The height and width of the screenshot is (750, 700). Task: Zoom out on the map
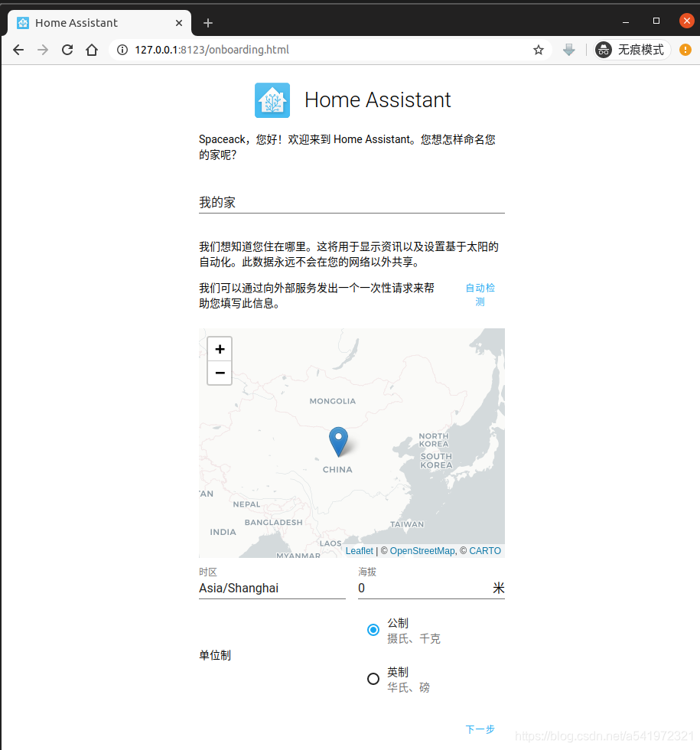(220, 373)
